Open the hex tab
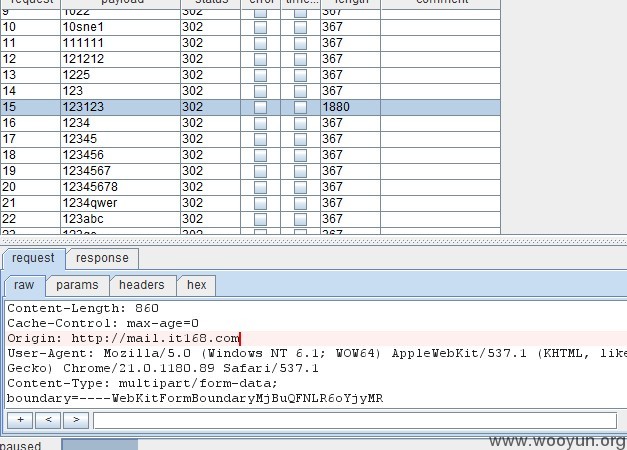Viewport: 627px width, 450px height. click(x=196, y=285)
